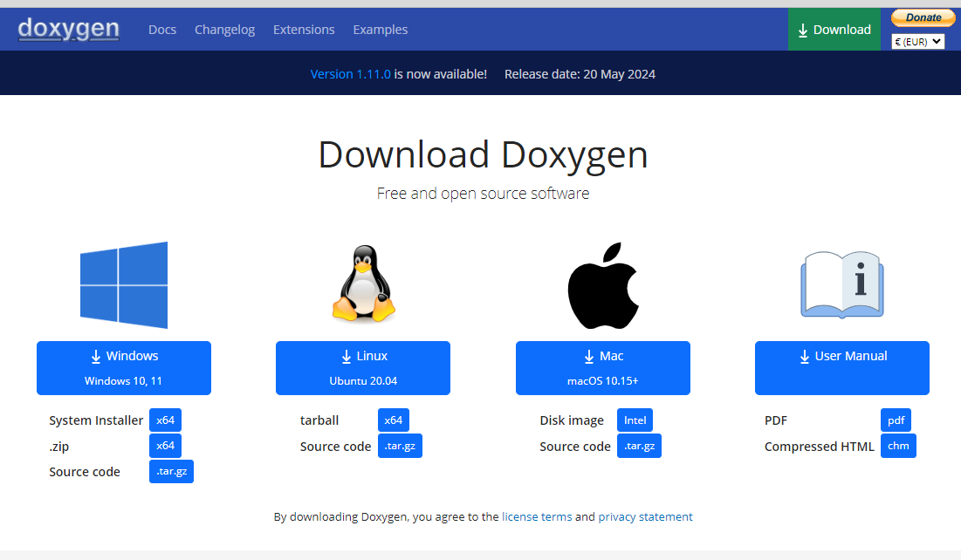The width and height of the screenshot is (961, 560).
Task: Select the Intel Disk image option
Action: pos(635,420)
